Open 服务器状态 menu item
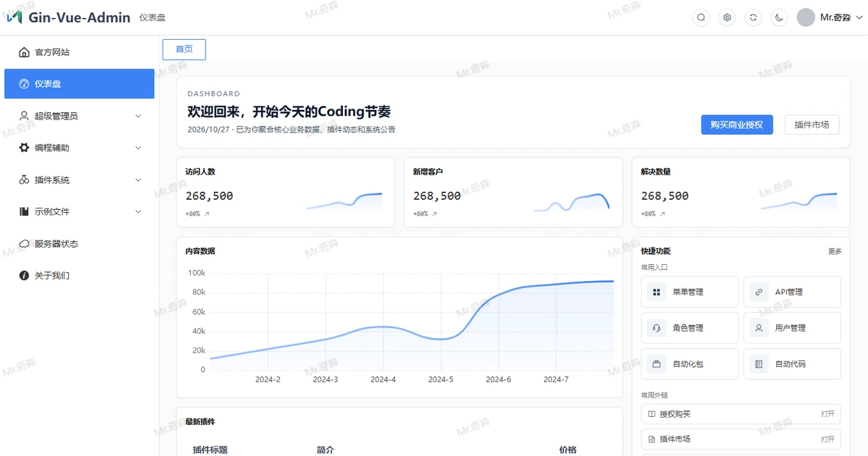868x456 pixels. pos(80,244)
